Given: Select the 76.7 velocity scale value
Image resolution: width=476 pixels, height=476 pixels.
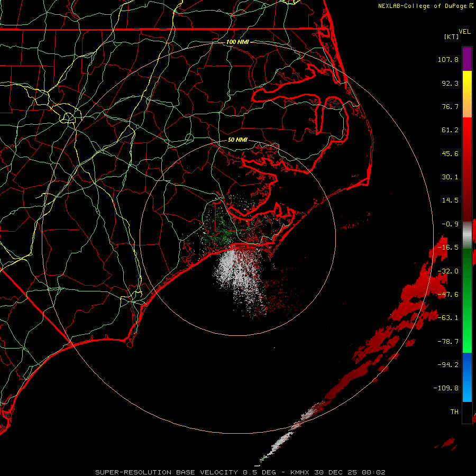Looking at the screenshot, I should [x=450, y=106].
